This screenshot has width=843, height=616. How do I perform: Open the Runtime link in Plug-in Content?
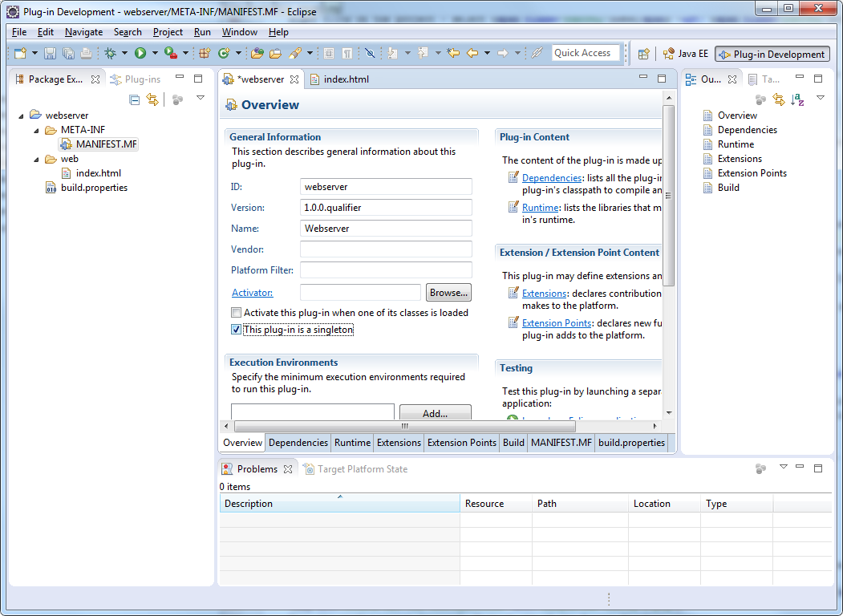pos(541,208)
